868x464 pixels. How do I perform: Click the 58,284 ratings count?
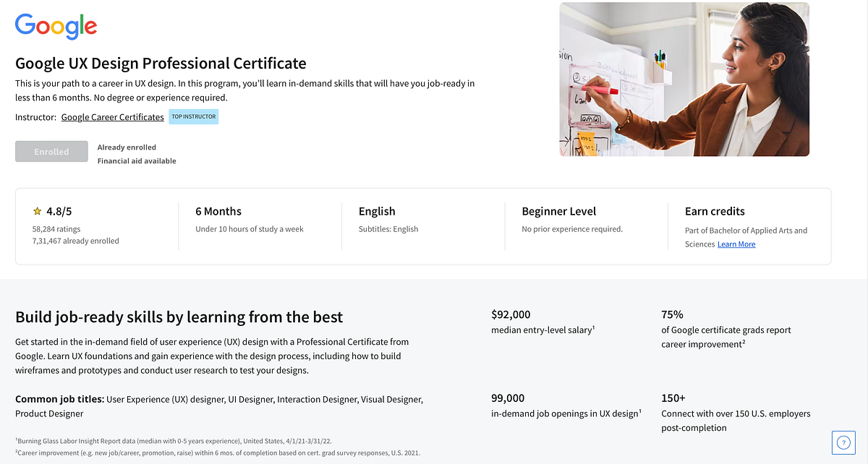click(58, 228)
